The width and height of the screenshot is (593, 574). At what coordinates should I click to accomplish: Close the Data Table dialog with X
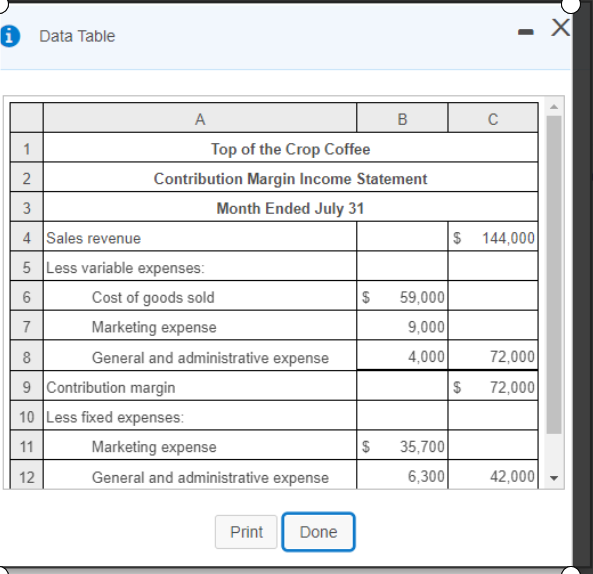[x=560, y=28]
